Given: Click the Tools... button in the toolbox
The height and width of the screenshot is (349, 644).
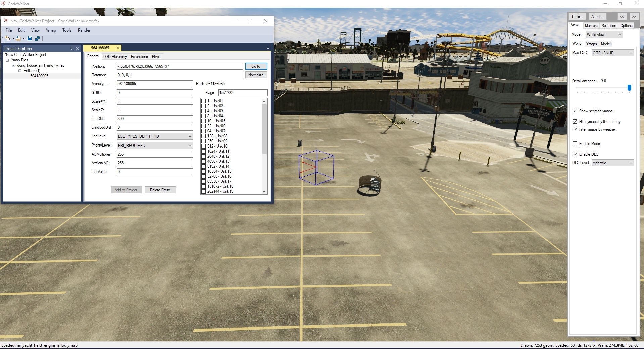Looking at the screenshot, I should coord(577,17).
